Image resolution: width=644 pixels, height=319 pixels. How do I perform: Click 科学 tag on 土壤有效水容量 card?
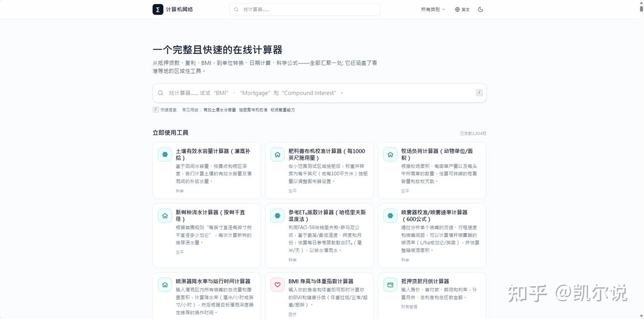(x=180, y=191)
